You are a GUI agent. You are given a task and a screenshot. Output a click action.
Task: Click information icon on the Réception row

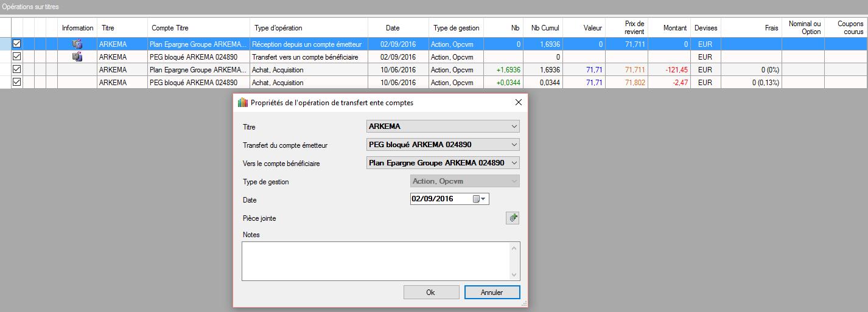coord(77,44)
